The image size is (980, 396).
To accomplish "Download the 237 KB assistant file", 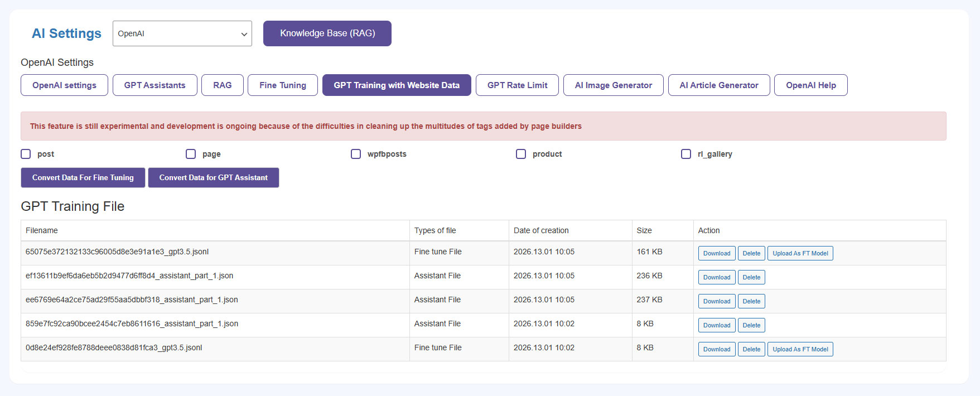I will tap(717, 301).
